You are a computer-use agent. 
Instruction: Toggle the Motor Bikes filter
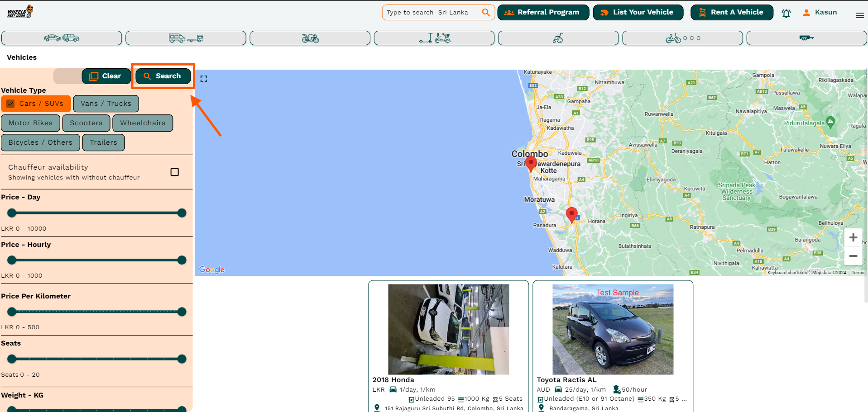pos(30,123)
